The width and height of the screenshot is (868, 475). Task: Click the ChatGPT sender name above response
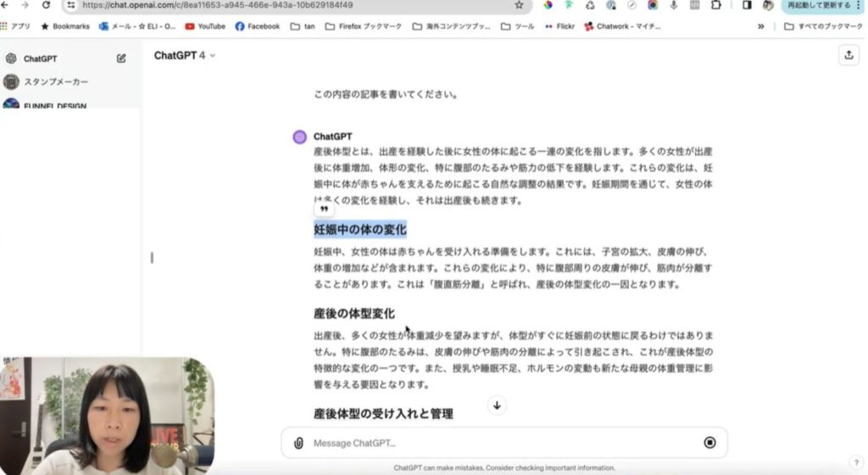332,137
